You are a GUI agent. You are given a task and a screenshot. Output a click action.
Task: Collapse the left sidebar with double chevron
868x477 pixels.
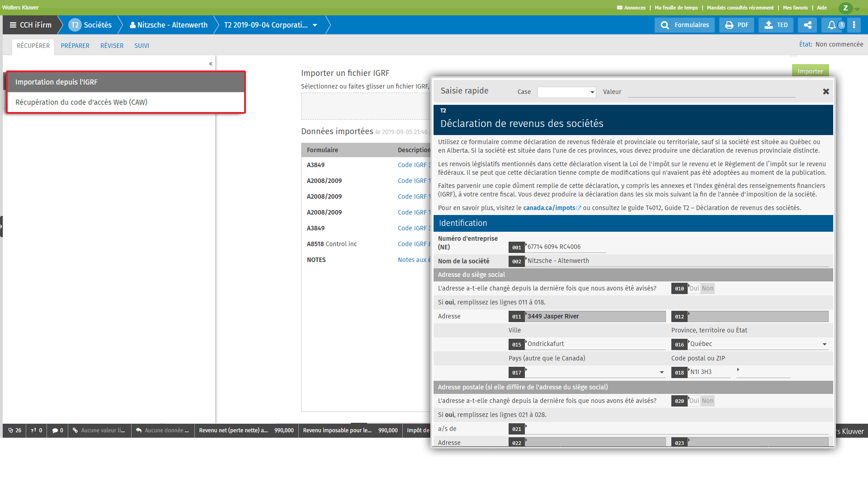click(211, 64)
